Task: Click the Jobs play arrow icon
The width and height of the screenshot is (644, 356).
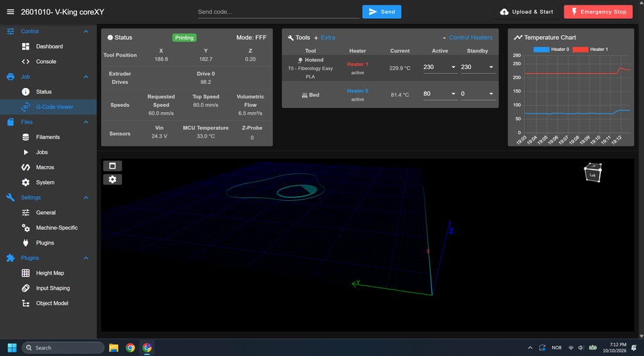Action: pyautogui.click(x=25, y=152)
